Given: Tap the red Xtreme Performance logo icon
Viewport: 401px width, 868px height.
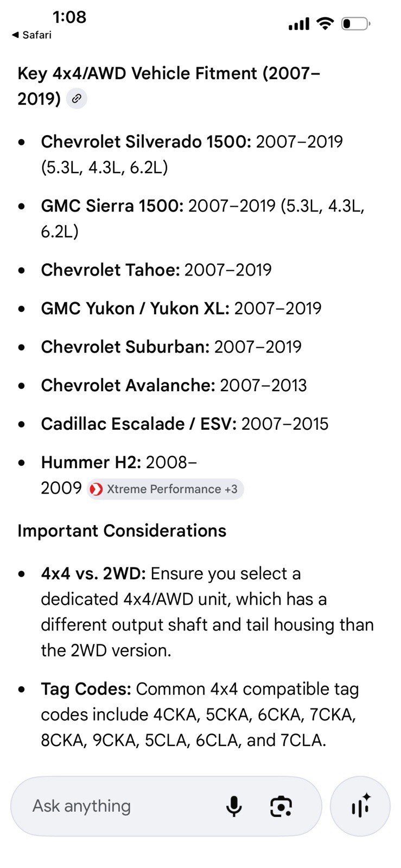Looking at the screenshot, I should pyautogui.click(x=96, y=489).
